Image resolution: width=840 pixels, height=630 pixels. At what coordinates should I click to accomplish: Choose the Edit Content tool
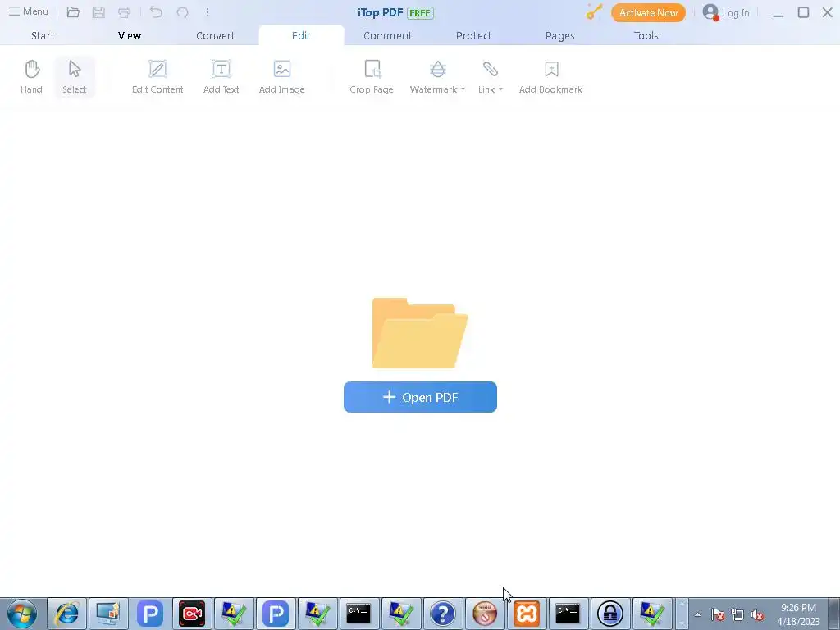pos(157,77)
